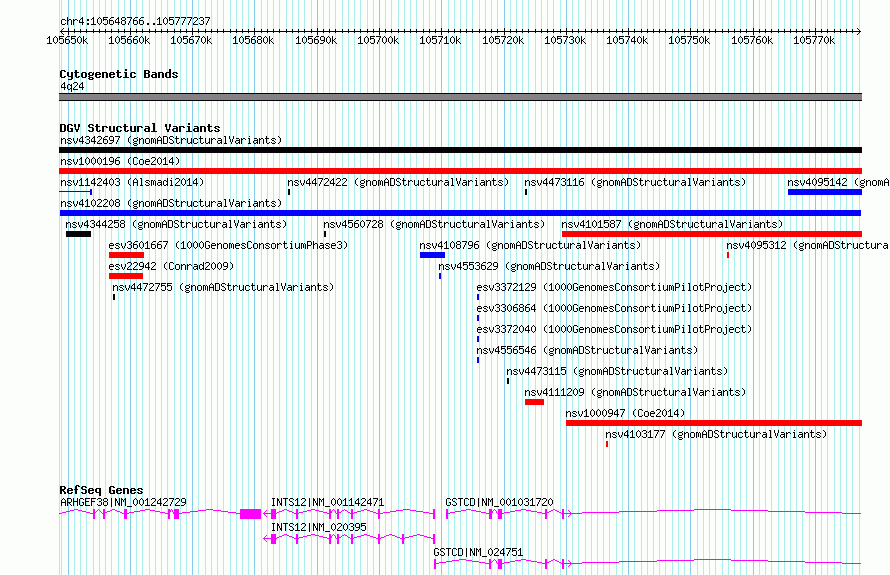Open ARHGEF38|NM_001242729 gene label
Image resolution: width=890 pixels, height=575 pixels.
point(123,502)
